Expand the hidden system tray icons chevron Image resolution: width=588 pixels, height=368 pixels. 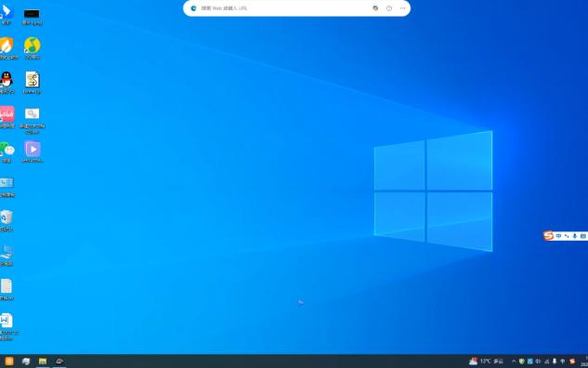click(514, 361)
